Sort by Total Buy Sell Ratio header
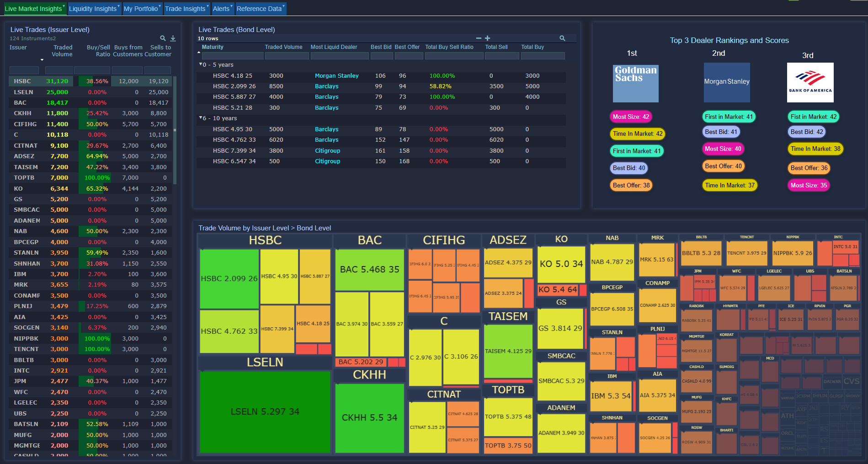Viewport: 868px width, 464px height. pos(449,47)
